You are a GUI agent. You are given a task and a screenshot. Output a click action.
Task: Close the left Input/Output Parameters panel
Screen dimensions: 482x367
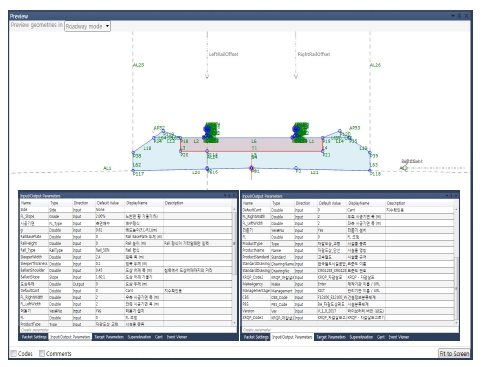point(234,196)
